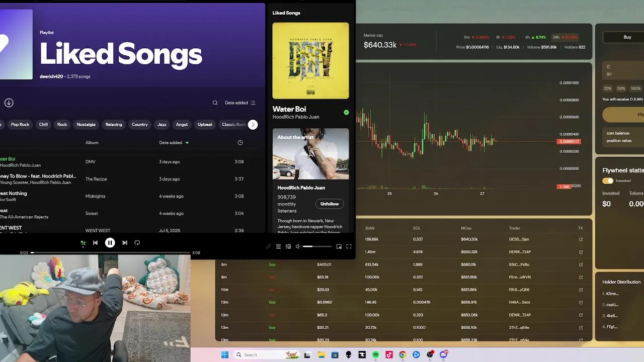Click the DMV album cover art
The image size is (644, 362).
(x=310, y=60)
